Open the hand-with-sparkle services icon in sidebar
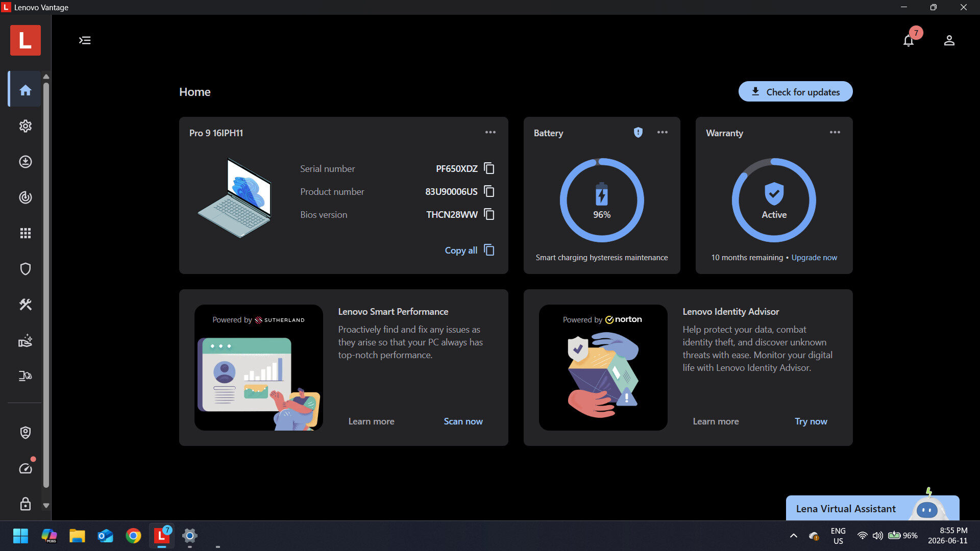The width and height of the screenshot is (980, 551). coord(25,340)
